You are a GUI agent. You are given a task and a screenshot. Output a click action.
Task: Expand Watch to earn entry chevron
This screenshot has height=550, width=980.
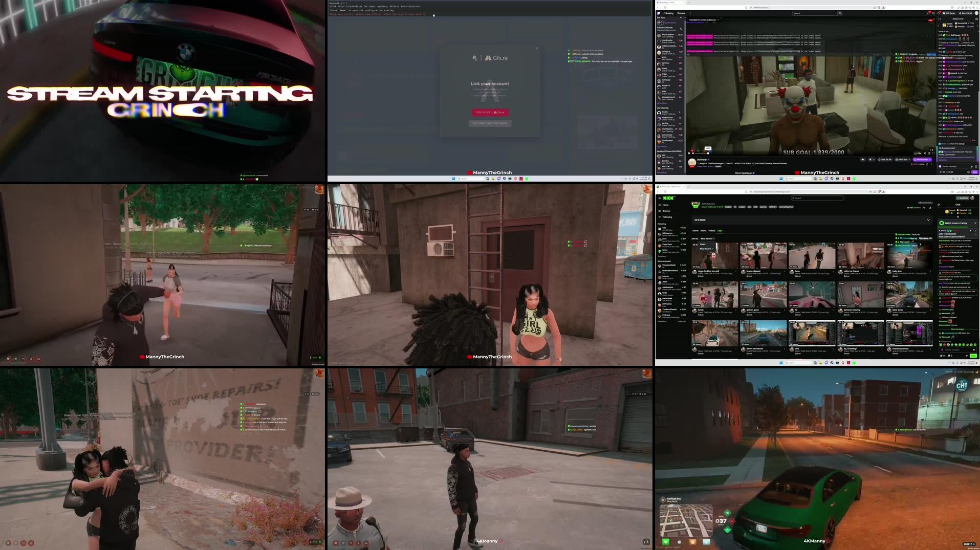click(975, 223)
